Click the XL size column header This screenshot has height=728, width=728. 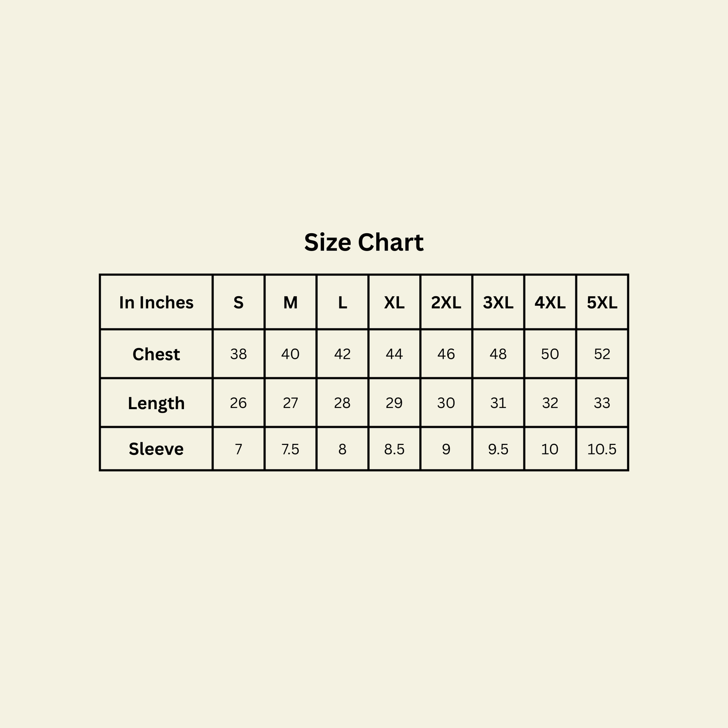pos(394,302)
